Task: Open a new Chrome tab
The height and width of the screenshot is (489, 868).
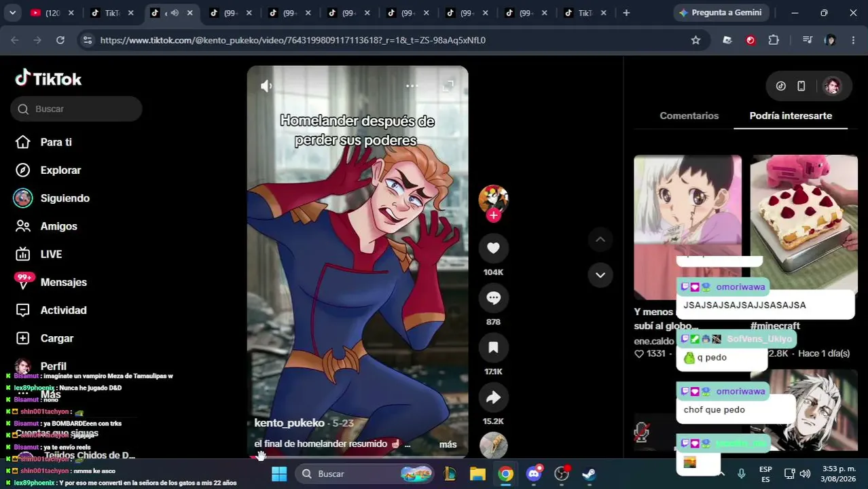Action: pos(626,12)
